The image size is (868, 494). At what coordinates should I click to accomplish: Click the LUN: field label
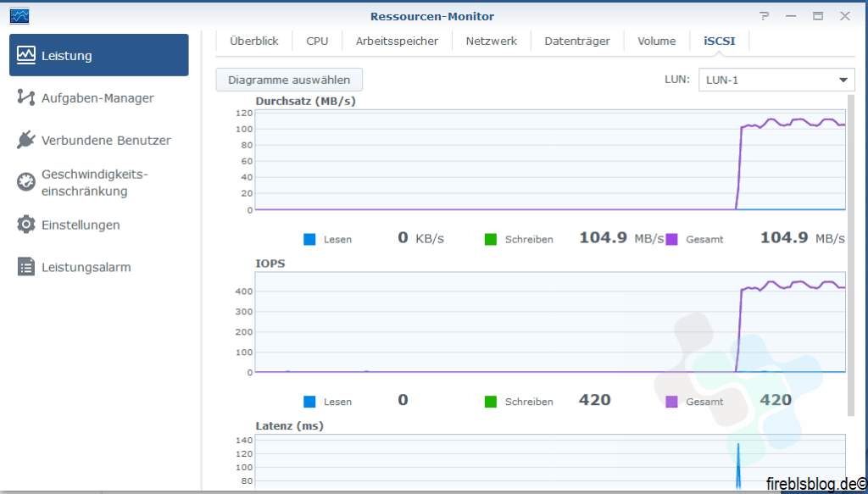677,79
